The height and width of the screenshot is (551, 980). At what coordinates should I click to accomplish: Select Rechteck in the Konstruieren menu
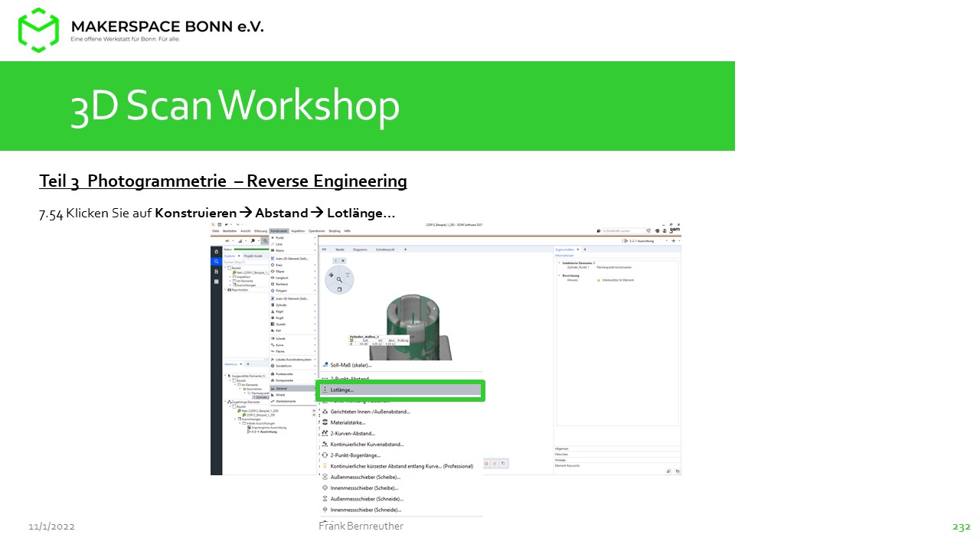pos(293,284)
